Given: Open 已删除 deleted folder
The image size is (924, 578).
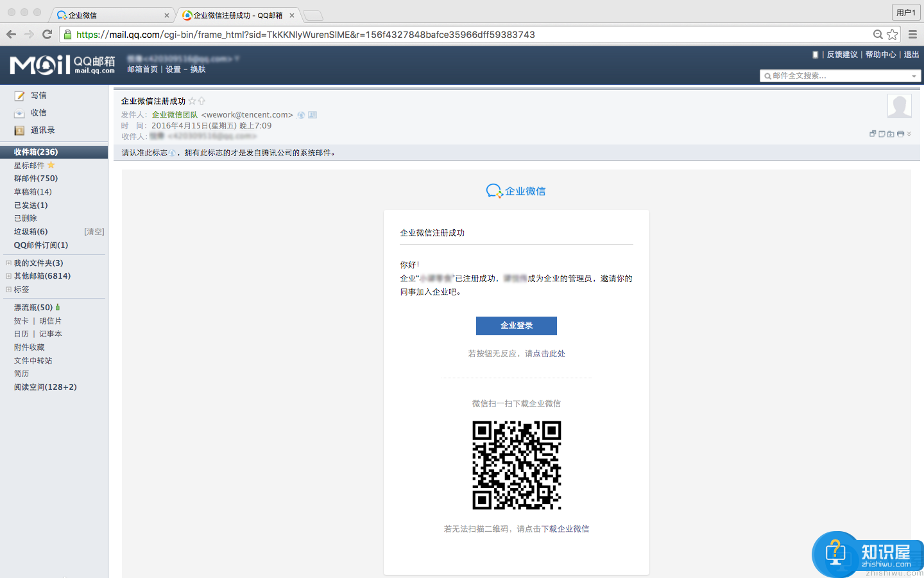Looking at the screenshot, I should pyautogui.click(x=26, y=218).
